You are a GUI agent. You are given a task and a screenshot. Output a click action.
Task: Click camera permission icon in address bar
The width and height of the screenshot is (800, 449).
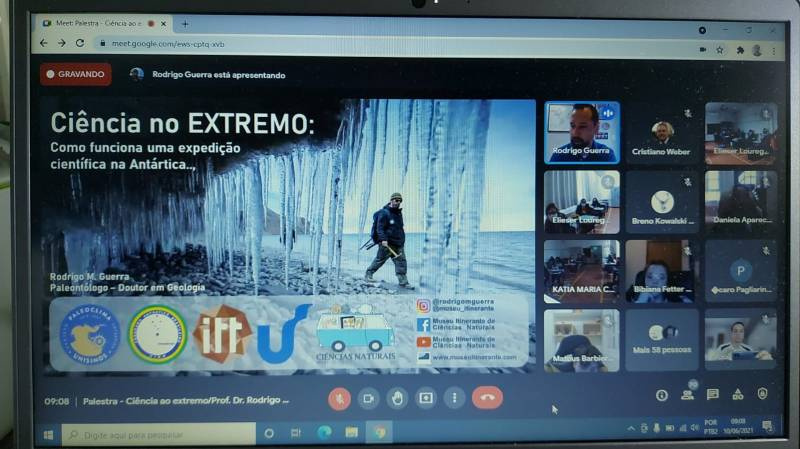[x=703, y=49]
